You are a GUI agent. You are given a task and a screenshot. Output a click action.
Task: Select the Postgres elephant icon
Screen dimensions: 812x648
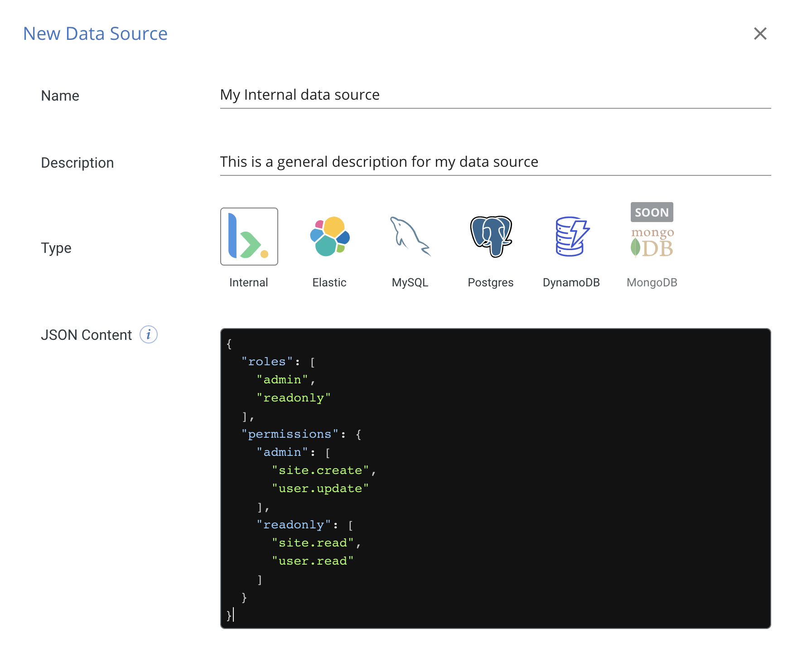coord(491,237)
